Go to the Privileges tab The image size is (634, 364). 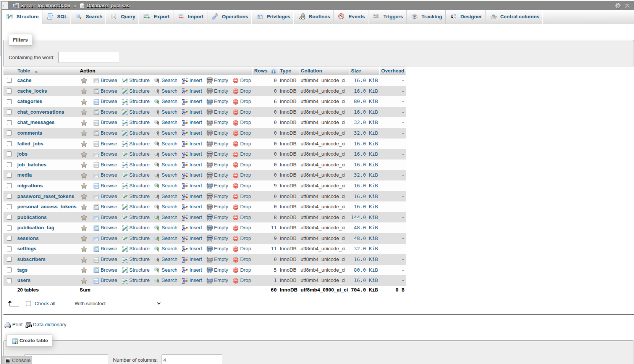pos(273,17)
